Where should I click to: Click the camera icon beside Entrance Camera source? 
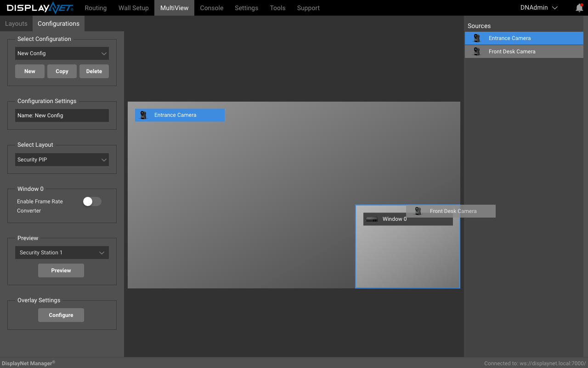477,38
